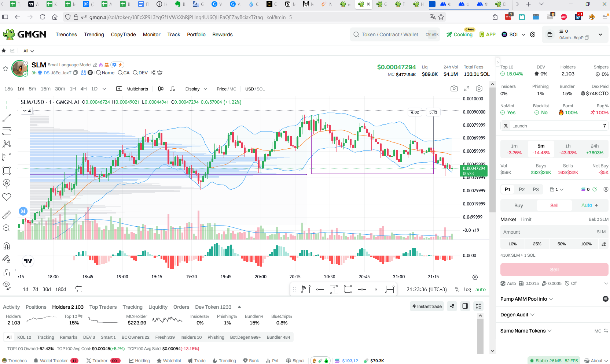
Task: Select the Buy tab
Action: click(x=518, y=205)
